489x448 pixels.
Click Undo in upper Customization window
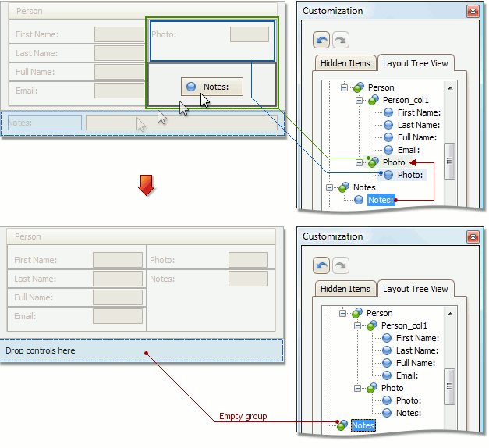(x=321, y=40)
